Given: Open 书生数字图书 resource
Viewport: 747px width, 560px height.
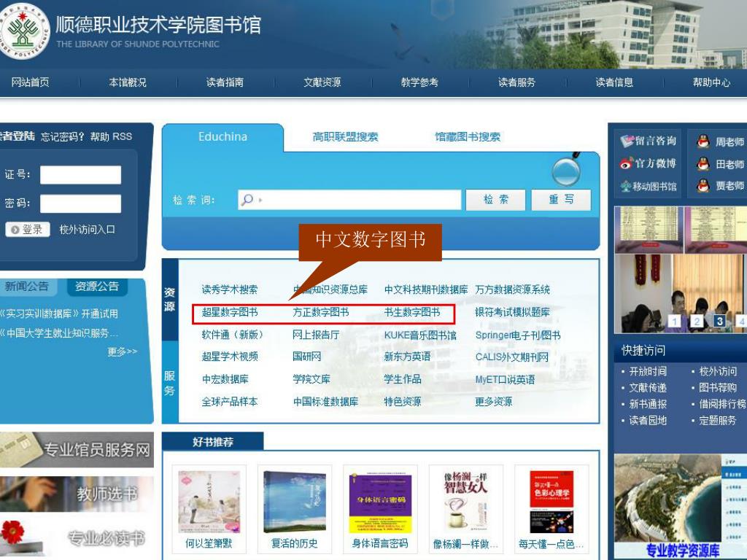Looking at the screenshot, I should 412,312.
